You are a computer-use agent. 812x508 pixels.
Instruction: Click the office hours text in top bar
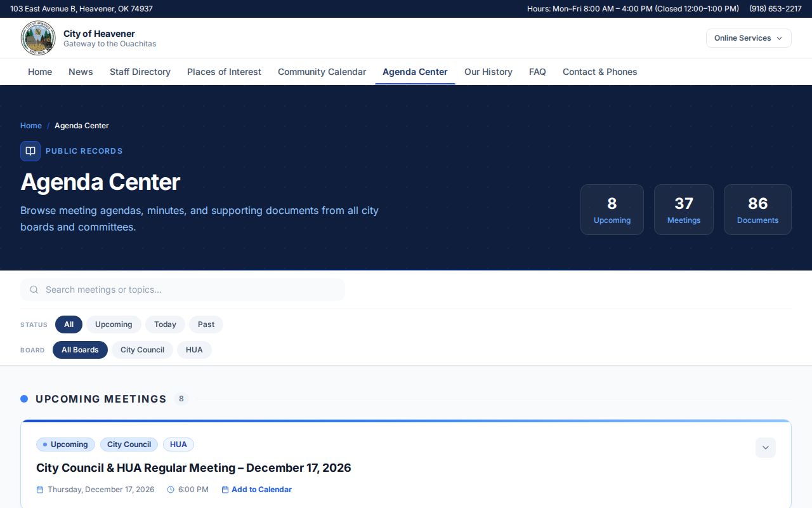tap(633, 9)
